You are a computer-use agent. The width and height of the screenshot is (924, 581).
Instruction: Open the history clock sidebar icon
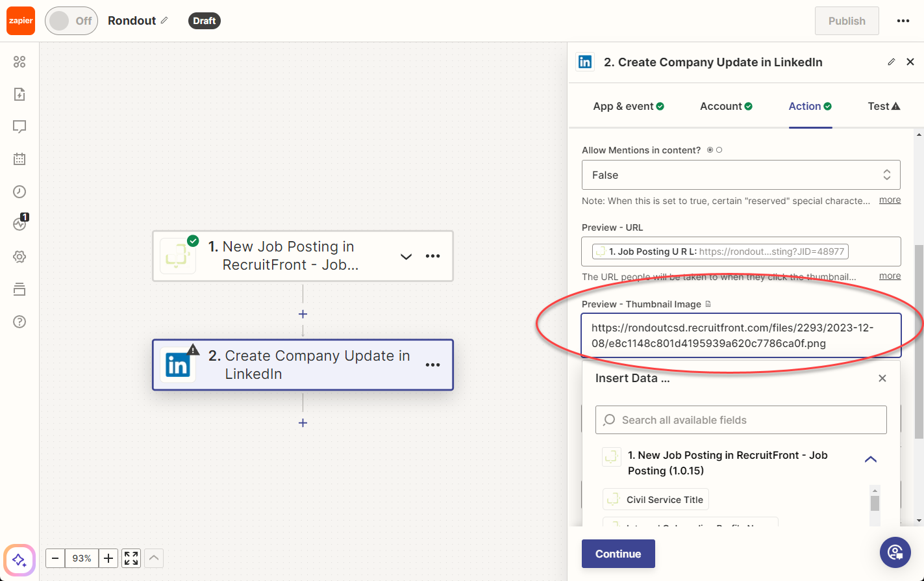coord(19,192)
